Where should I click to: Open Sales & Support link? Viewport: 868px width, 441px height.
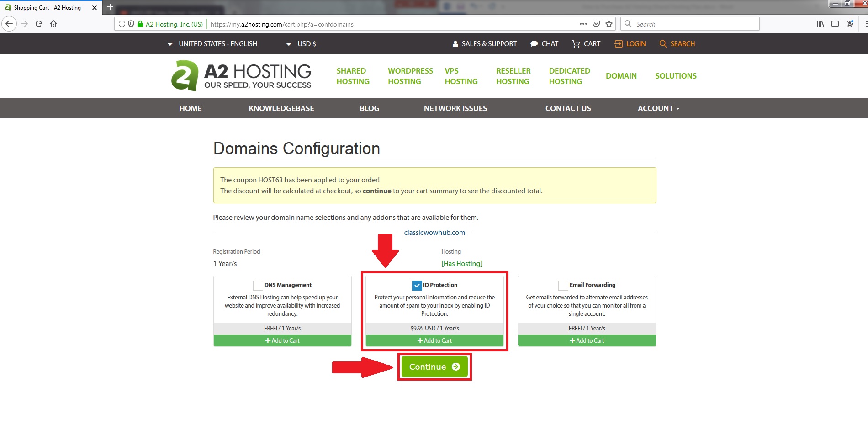click(x=485, y=44)
